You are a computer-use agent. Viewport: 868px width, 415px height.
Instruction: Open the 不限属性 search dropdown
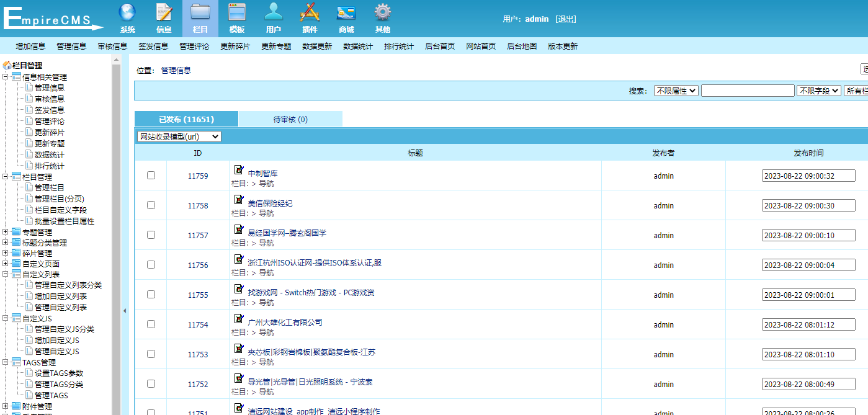pos(676,91)
